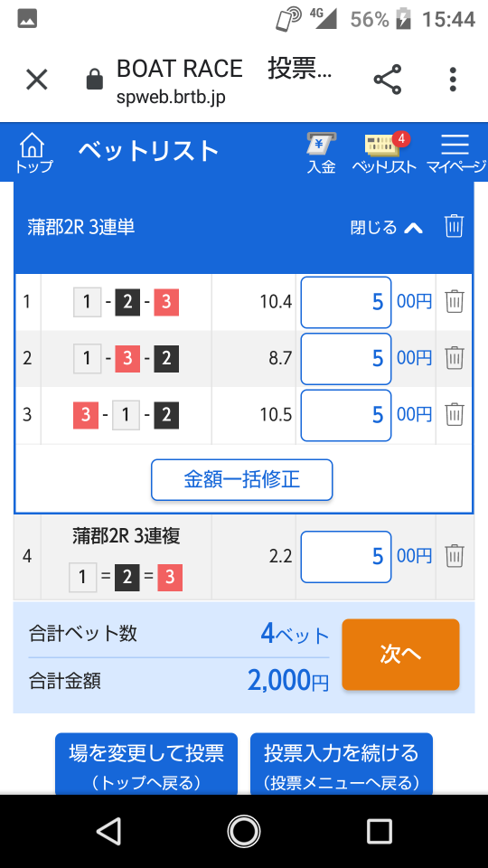Screen dimensions: 488x868
Task: Tap the browser share icon
Action: tap(388, 80)
